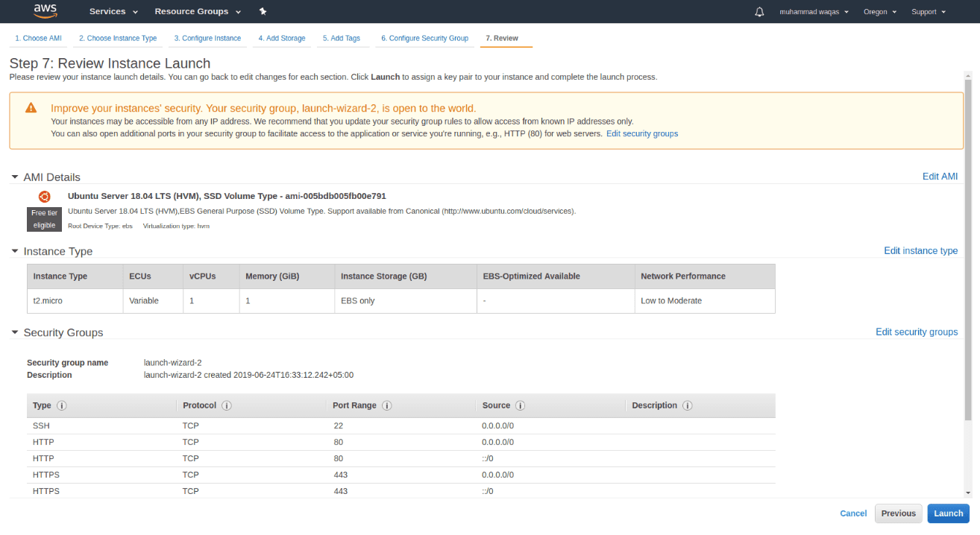Open the Oregon region dropdown
Viewport: 980px width, 535px height.
[876, 11]
